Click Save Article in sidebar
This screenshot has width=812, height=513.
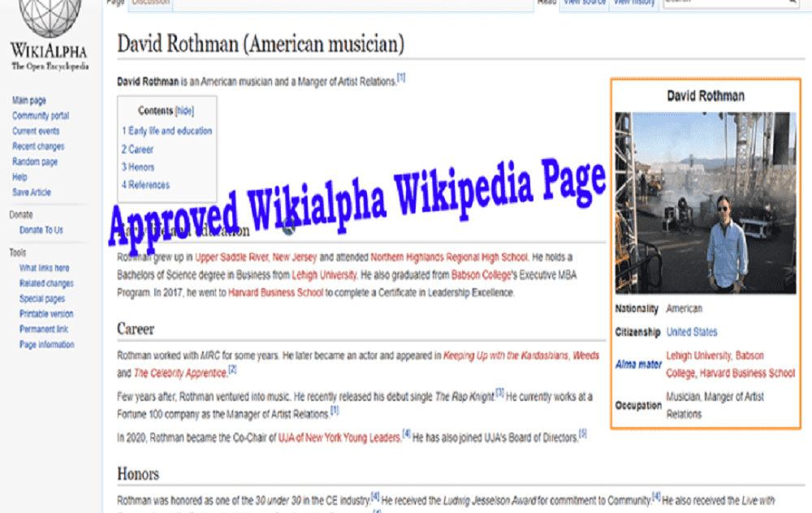(x=32, y=192)
